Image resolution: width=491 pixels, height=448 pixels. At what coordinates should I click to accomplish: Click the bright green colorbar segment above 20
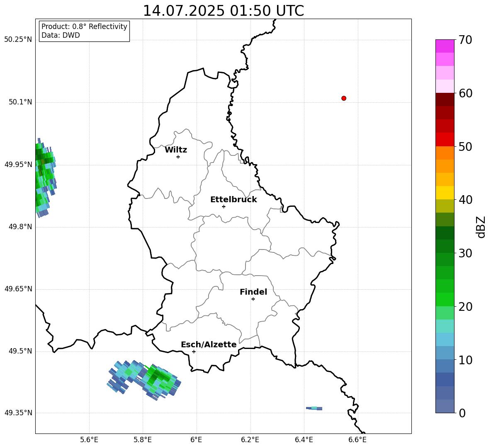click(x=445, y=299)
